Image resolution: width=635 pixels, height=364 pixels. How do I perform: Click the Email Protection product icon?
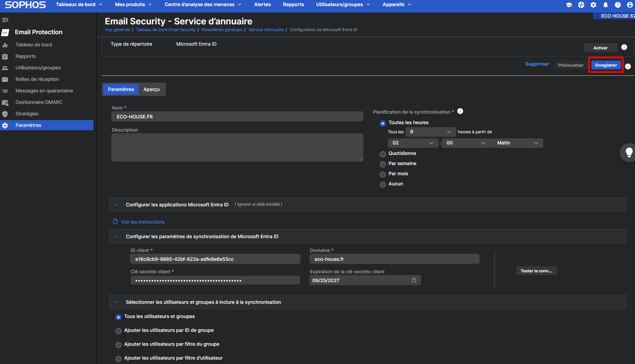pyautogui.click(x=5, y=32)
